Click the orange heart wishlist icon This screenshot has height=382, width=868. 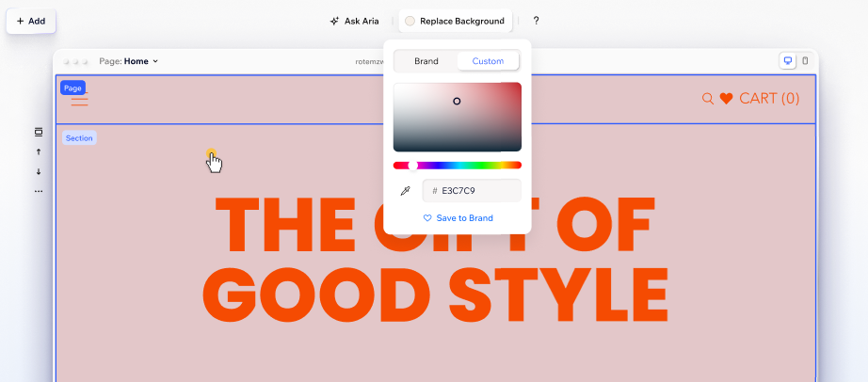(x=726, y=99)
